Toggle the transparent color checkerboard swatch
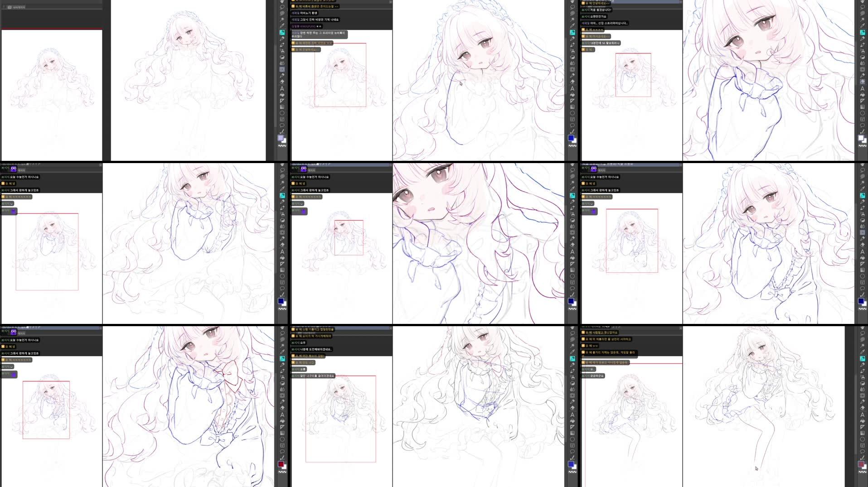This screenshot has height=487, width=868. point(282,145)
